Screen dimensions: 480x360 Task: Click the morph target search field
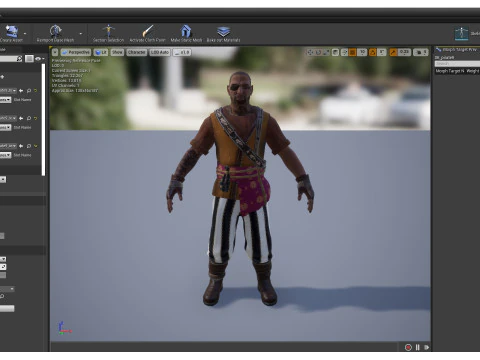pos(457,64)
